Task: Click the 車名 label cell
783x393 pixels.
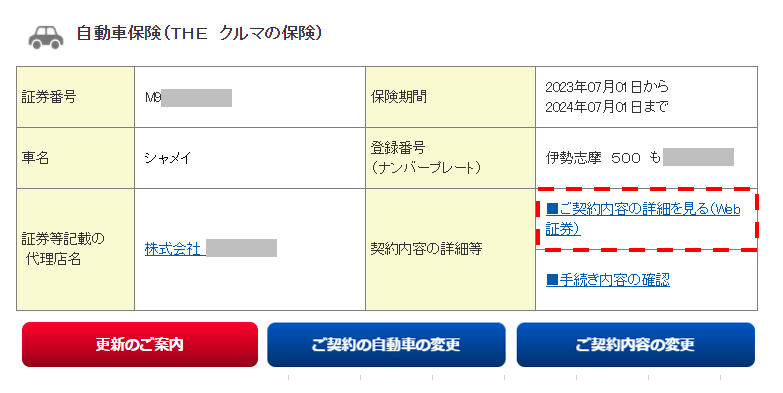Action: 75,158
